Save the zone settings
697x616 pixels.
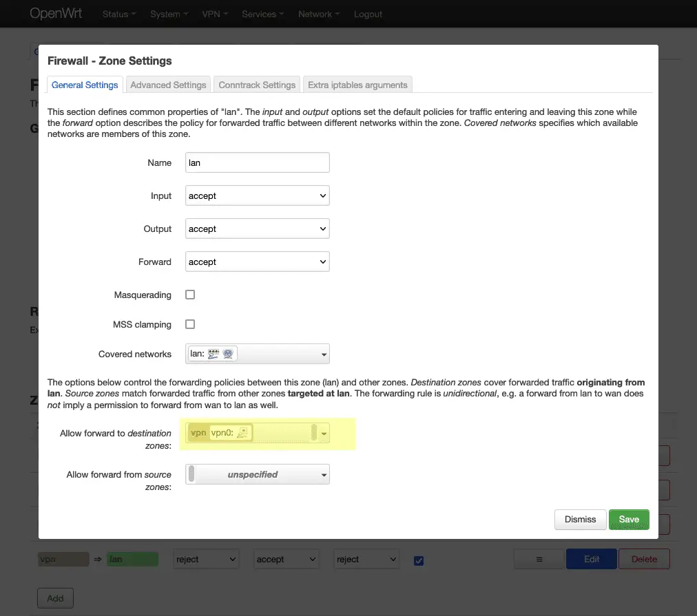click(629, 519)
